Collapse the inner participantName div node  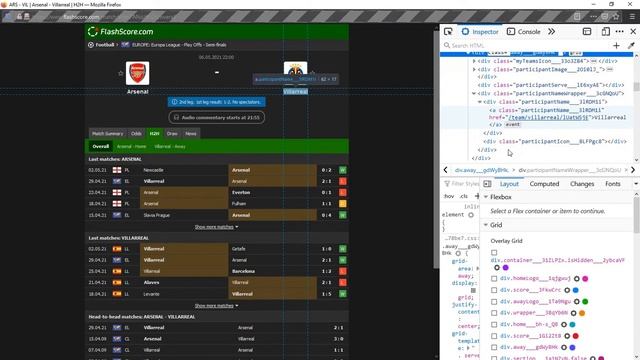[x=480, y=102]
